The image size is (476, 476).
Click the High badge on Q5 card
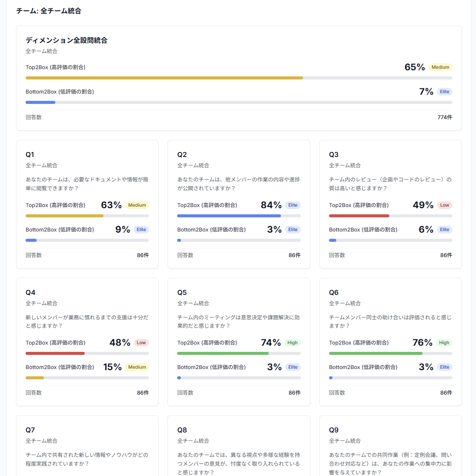(x=292, y=343)
